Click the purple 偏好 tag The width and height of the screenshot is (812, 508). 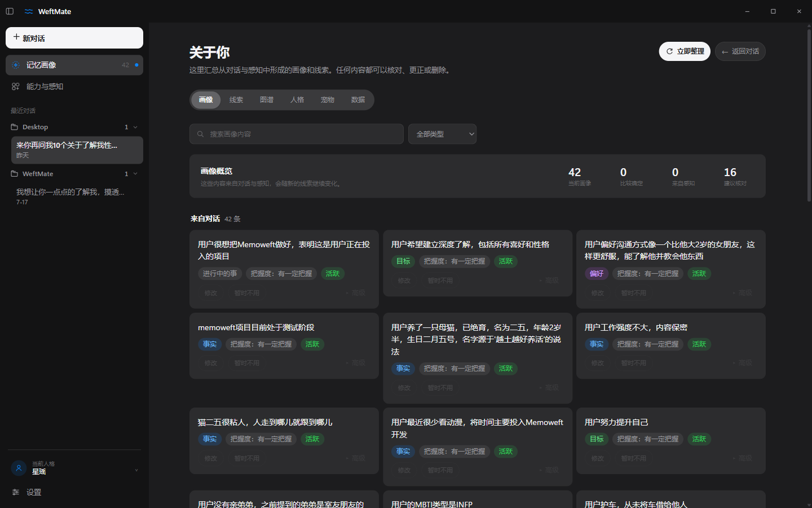tap(597, 273)
